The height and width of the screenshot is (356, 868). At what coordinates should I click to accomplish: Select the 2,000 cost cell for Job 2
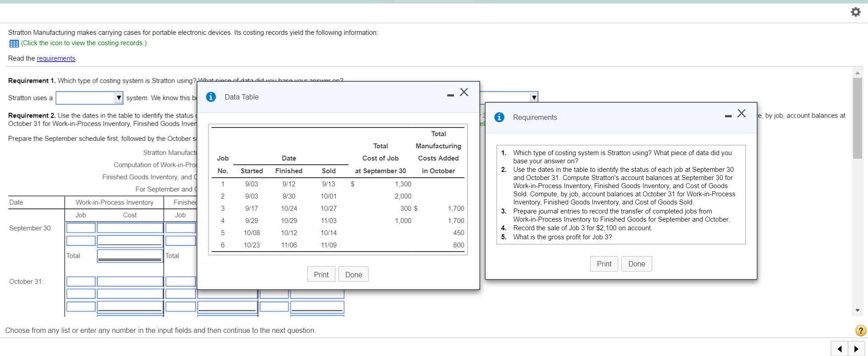(x=403, y=196)
